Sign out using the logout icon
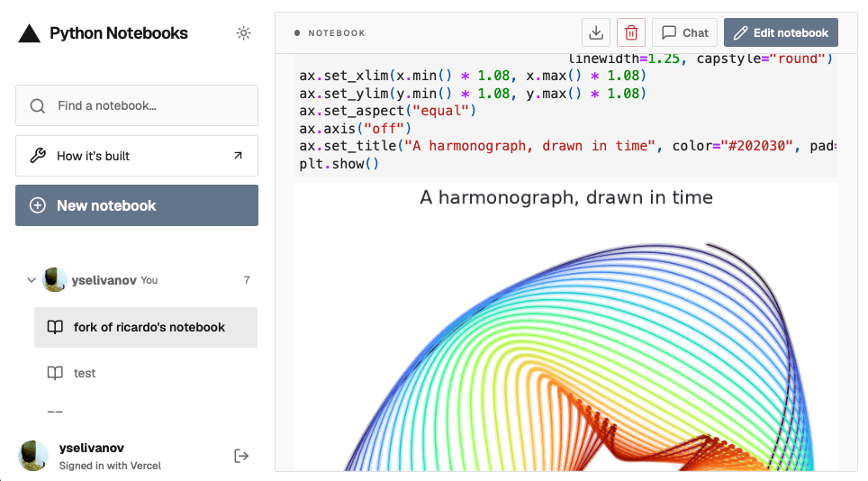Viewport: 868px width, 481px height. [241, 456]
